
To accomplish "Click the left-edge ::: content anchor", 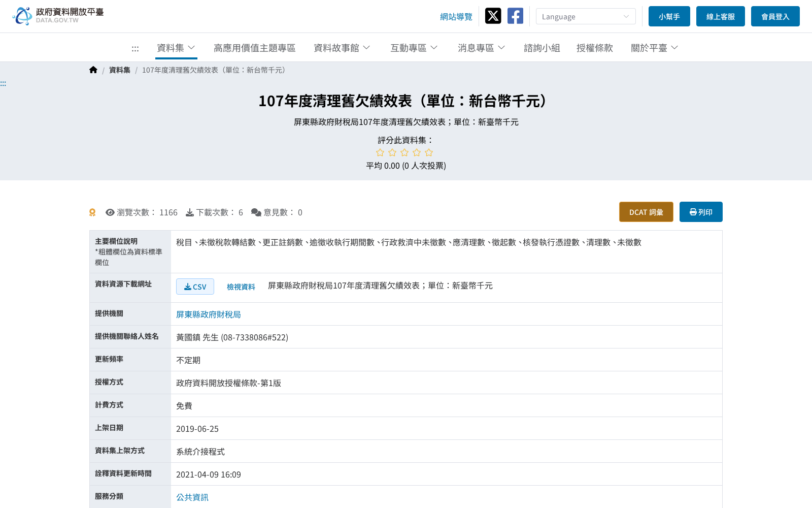I will click(3, 84).
